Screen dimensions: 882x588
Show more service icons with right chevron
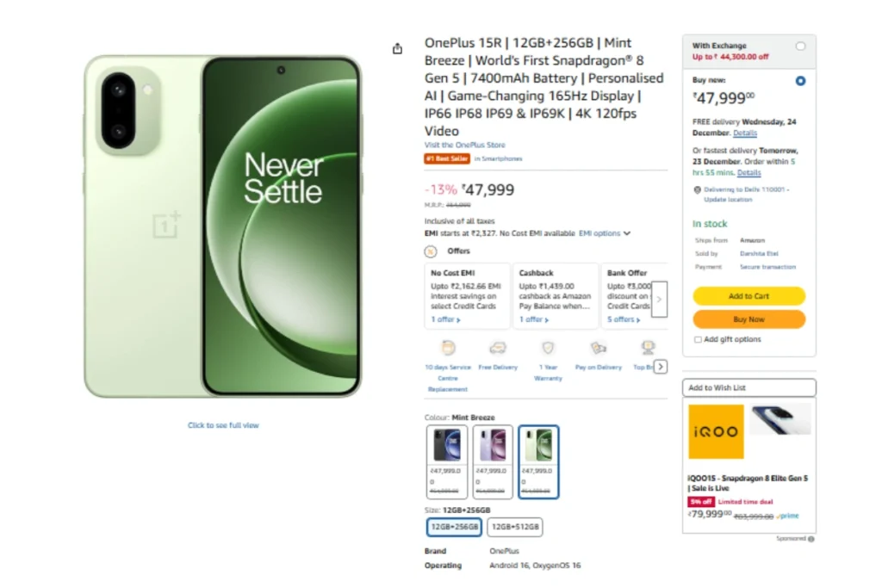[661, 367]
